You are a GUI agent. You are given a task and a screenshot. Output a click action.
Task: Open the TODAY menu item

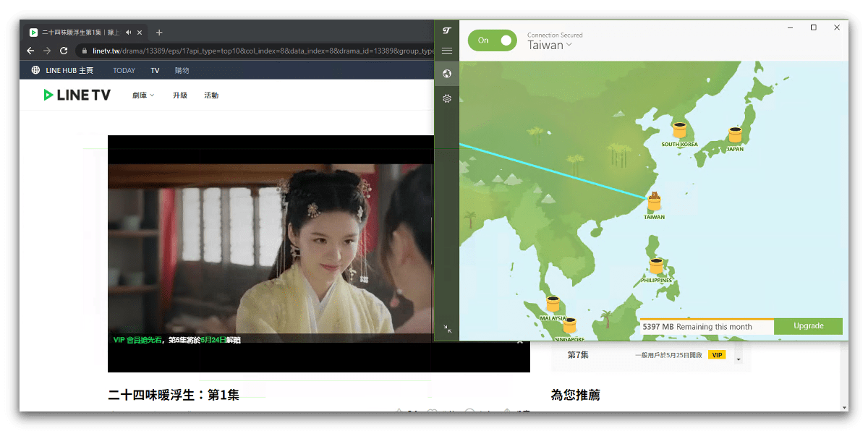(x=124, y=71)
